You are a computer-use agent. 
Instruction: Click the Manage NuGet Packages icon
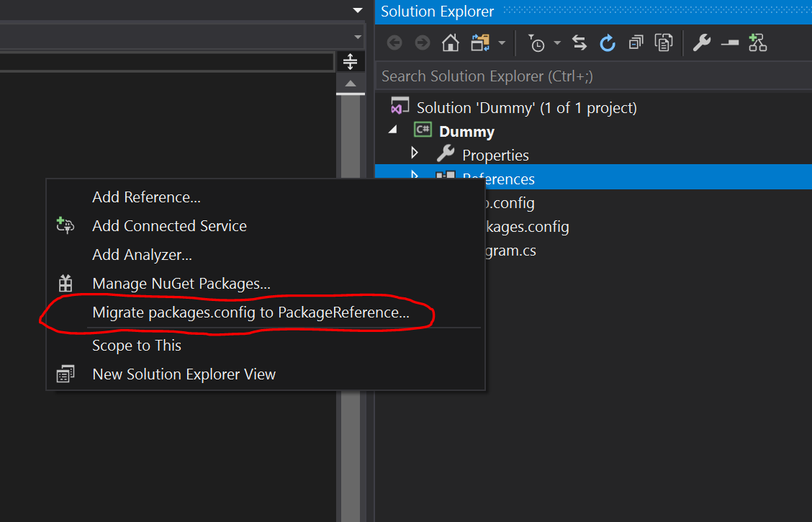point(66,284)
